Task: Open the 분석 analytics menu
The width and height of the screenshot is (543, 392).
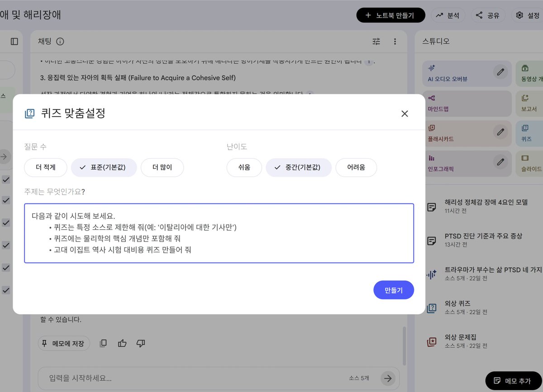Action: [x=448, y=15]
